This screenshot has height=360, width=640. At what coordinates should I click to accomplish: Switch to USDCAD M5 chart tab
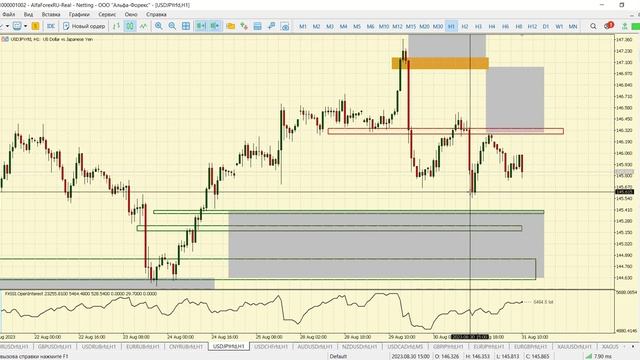pyautogui.click(x=405, y=347)
